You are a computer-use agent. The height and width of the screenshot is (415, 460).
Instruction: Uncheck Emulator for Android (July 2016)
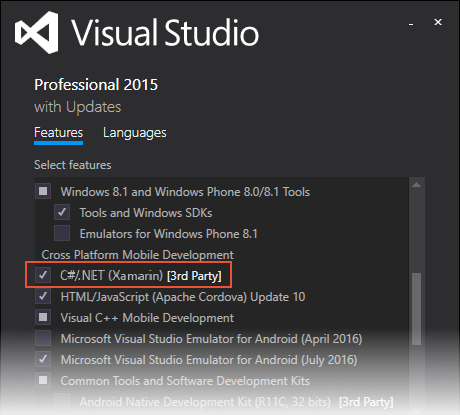(43, 359)
